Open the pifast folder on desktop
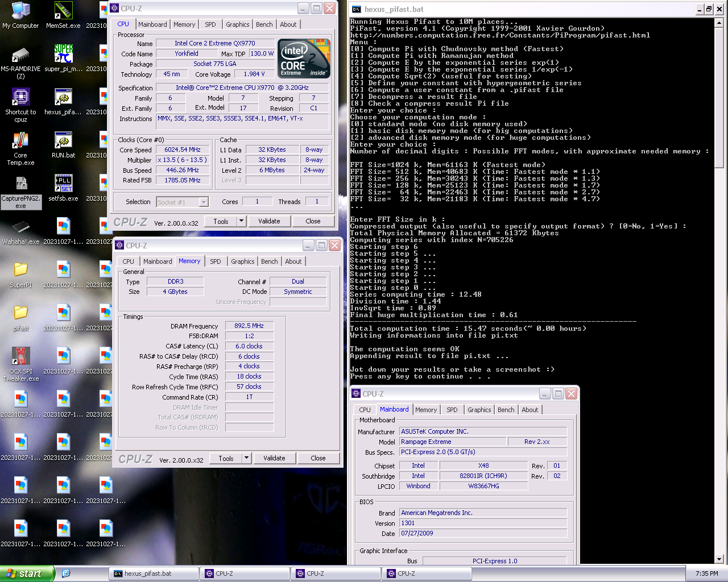The image size is (728, 582). coord(20,318)
